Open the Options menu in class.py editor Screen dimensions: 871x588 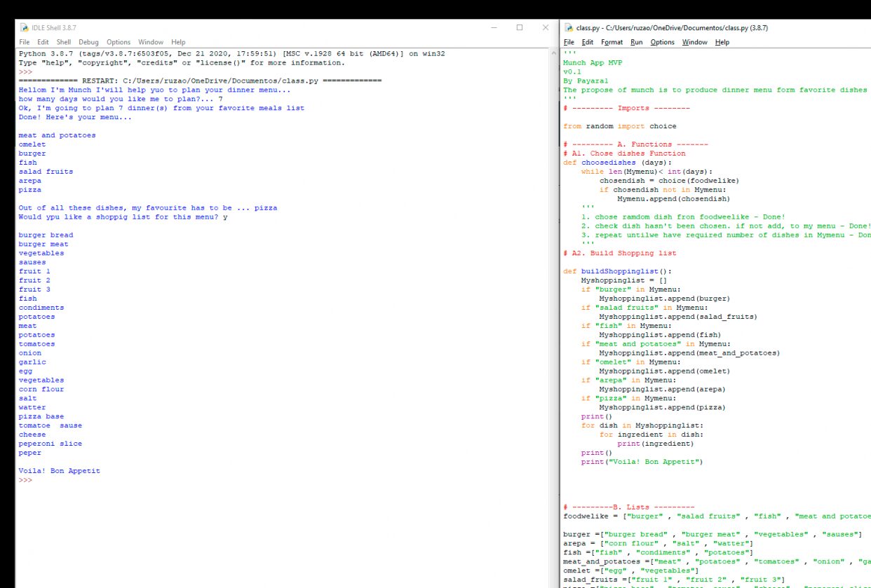click(662, 42)
